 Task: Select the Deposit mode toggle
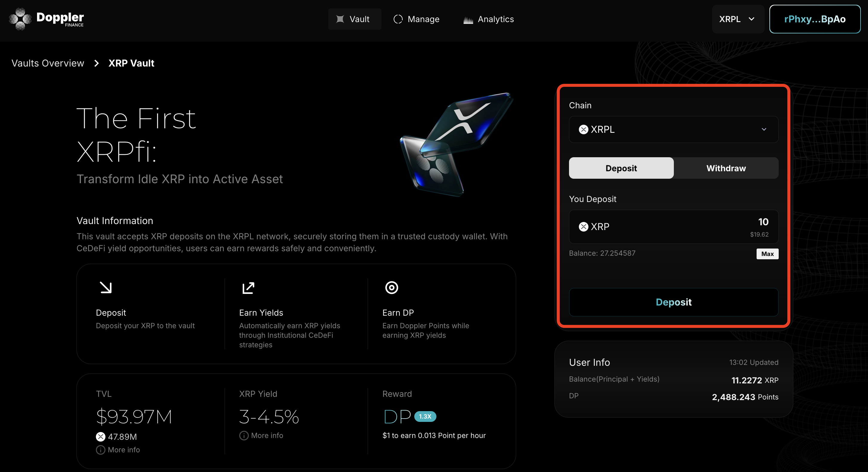tap(621, 168)
